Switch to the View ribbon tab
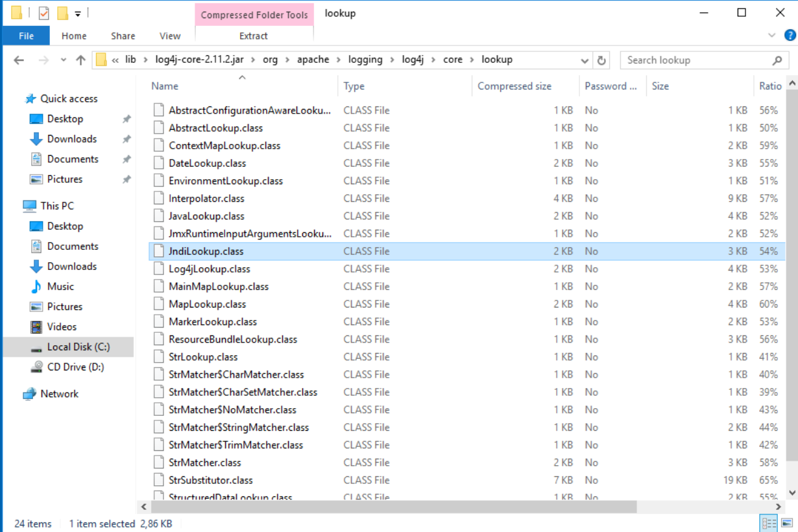This screenshot has width=798, height=532. tap(169, 36)
